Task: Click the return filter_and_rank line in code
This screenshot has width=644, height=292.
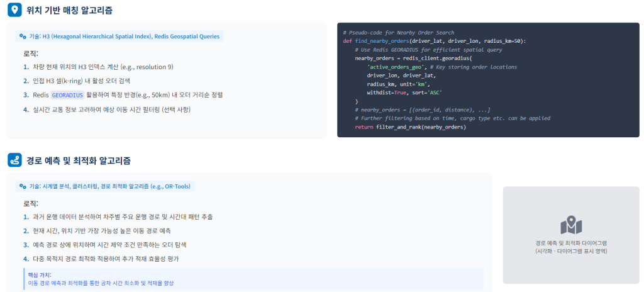Action: coord(410,126)
